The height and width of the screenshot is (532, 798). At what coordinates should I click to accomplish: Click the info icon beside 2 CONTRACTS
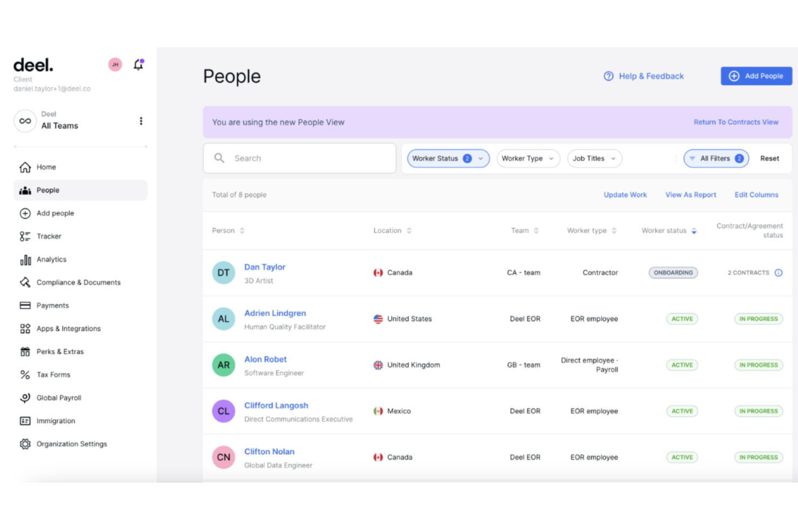click(x=778, y=273)
